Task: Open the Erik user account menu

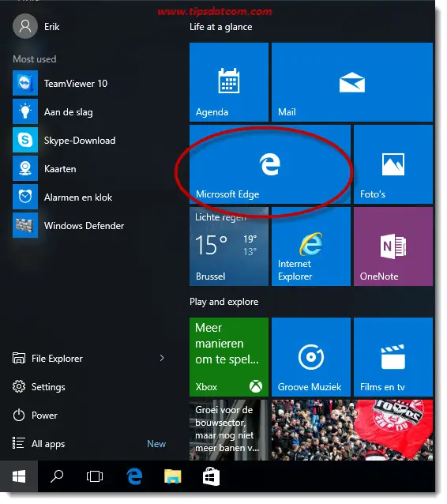Action: 36,26
